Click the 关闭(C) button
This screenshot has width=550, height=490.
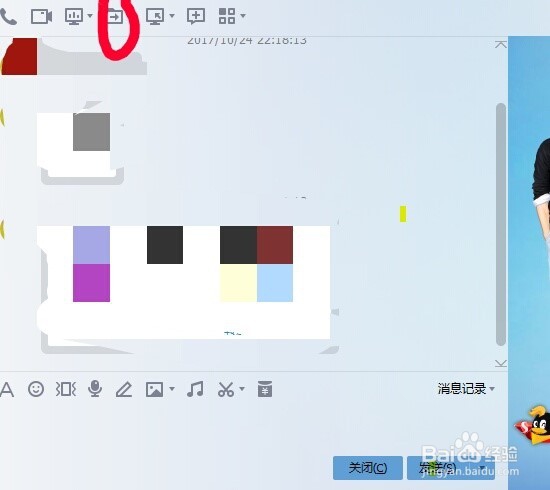(x=368, y=468)
